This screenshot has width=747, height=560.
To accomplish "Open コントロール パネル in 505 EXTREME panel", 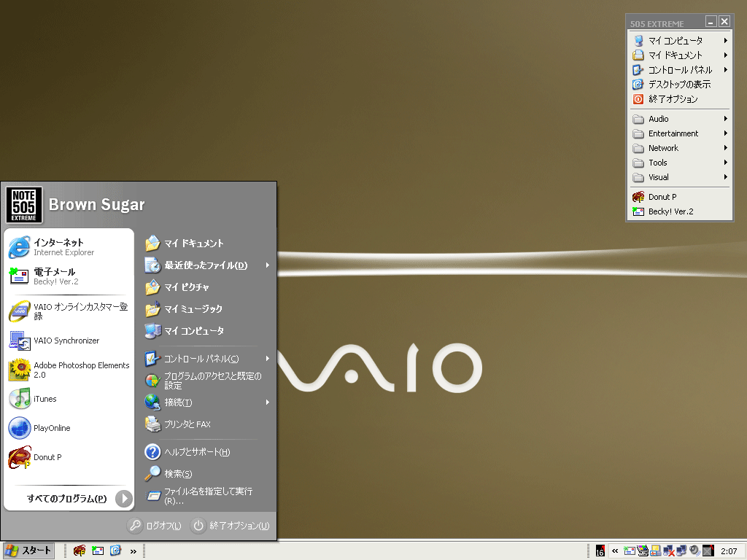I will coord(681,70).
